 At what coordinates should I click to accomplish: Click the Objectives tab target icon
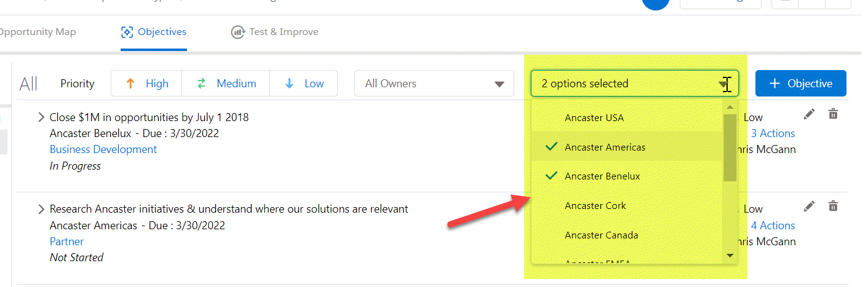(x=127, y=32)
